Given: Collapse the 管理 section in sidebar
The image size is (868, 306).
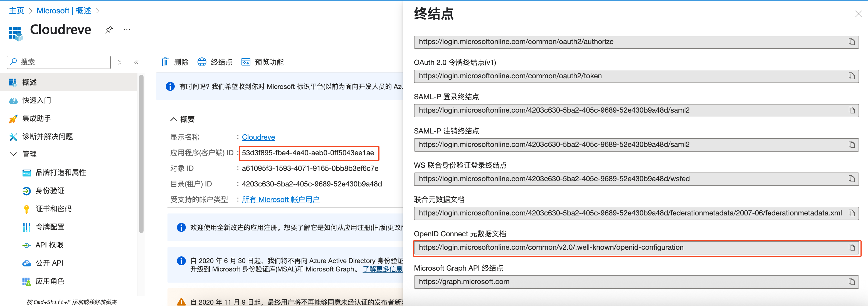Looking at the screenshot, I should (x=13, y=154).
